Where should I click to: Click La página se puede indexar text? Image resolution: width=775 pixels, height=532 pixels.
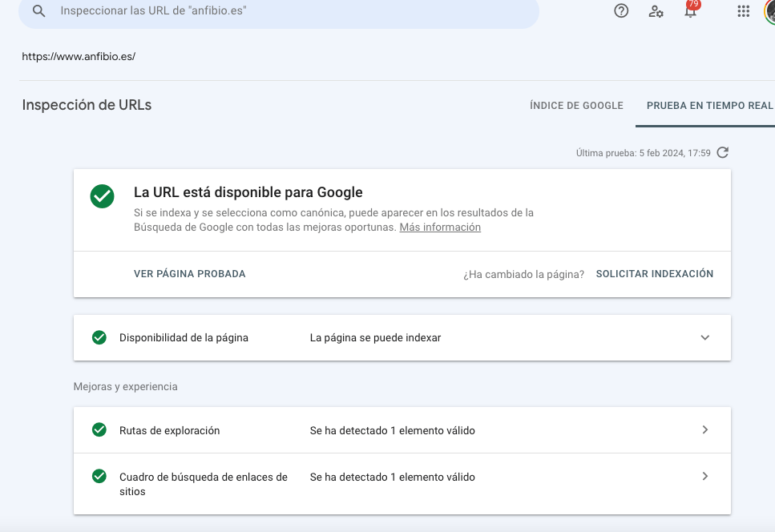point(375,338)
